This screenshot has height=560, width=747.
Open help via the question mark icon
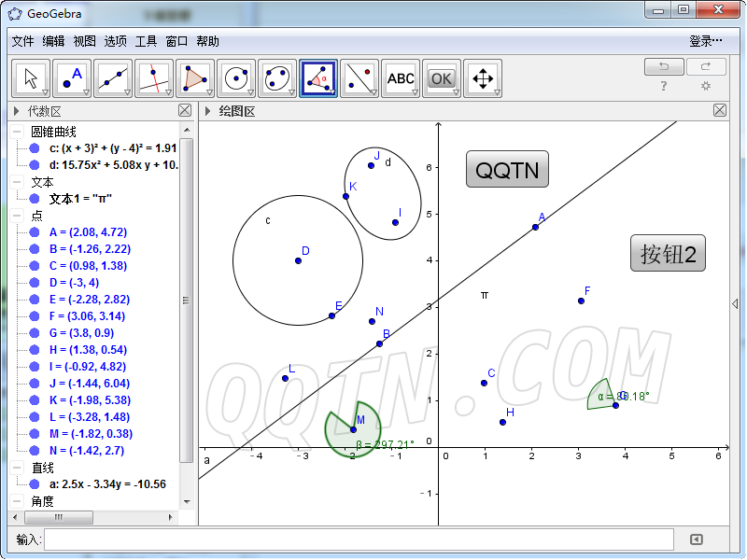point(664,86)
